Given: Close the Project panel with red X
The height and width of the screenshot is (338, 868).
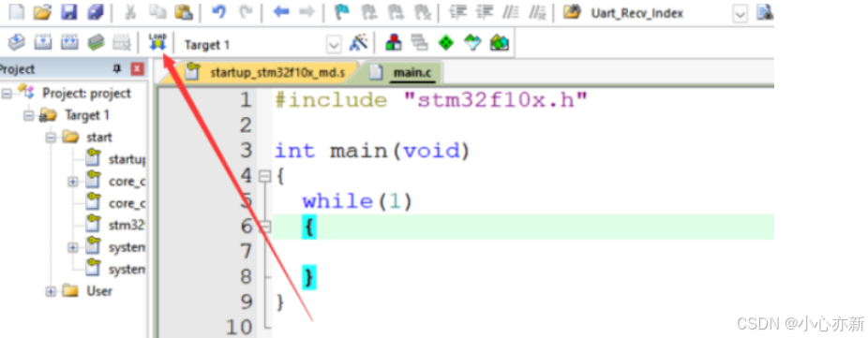Looking at the screenshot, I should [137, 69].
